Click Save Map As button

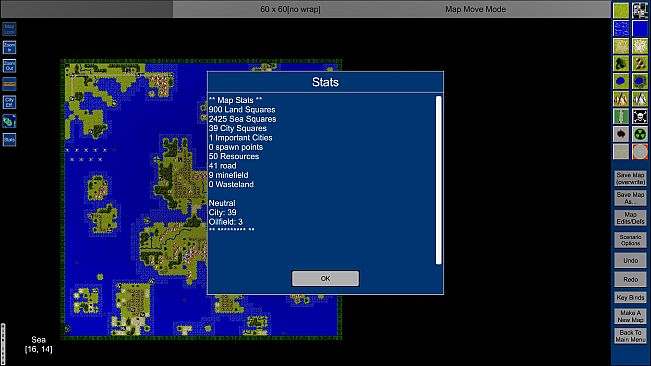(x=630, y=198)
